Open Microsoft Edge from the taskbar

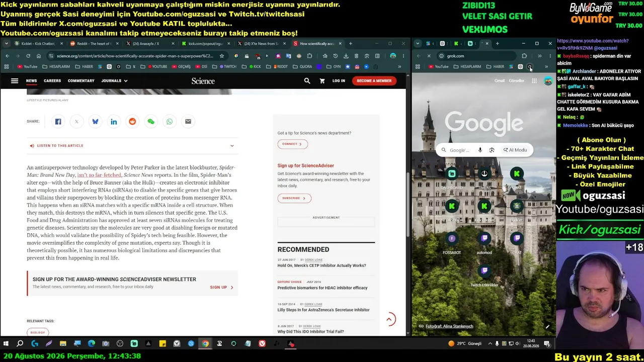pyautogui.click(x=91, y=344)
